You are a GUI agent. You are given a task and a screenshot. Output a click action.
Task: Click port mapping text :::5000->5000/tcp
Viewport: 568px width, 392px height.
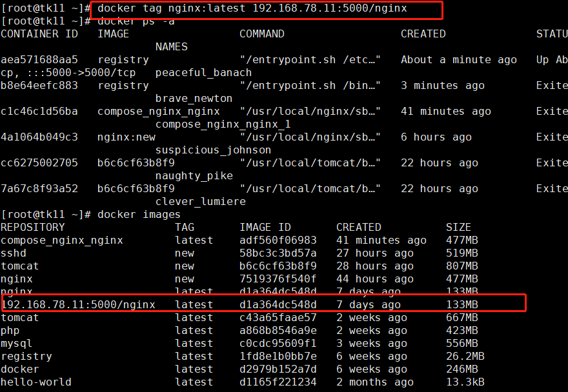(81, 73)
